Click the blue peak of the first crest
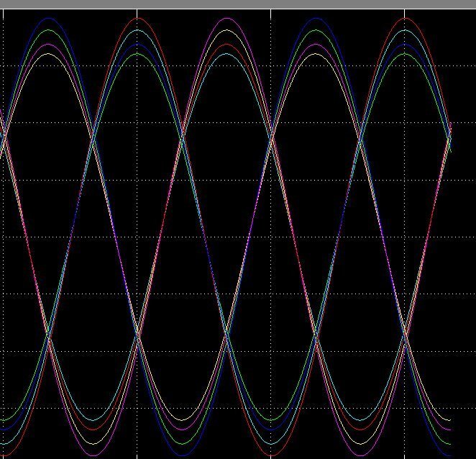Viewport: 476px width, 459px height. tap(49, 18)
